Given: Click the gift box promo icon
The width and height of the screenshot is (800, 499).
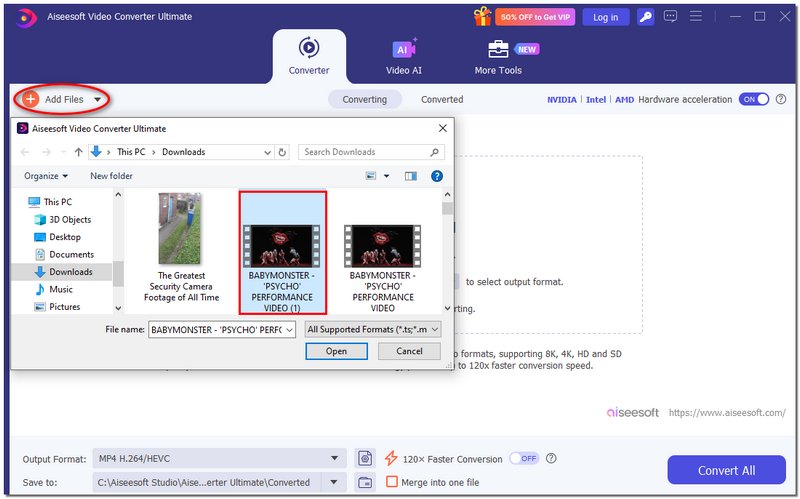Looking at the screenshot, I should point(483,17).
